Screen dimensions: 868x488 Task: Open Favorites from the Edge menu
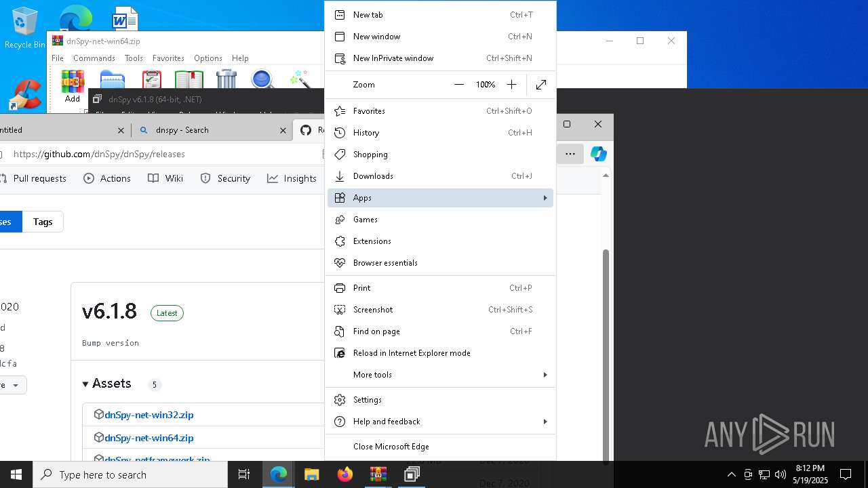click(440, 111)
